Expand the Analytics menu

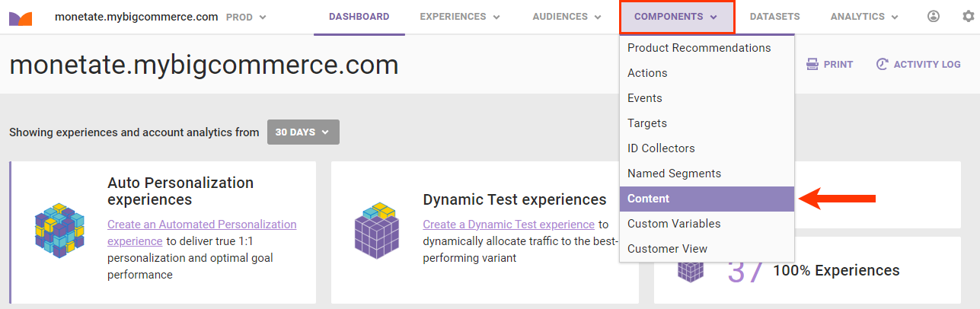coord(864,17)
